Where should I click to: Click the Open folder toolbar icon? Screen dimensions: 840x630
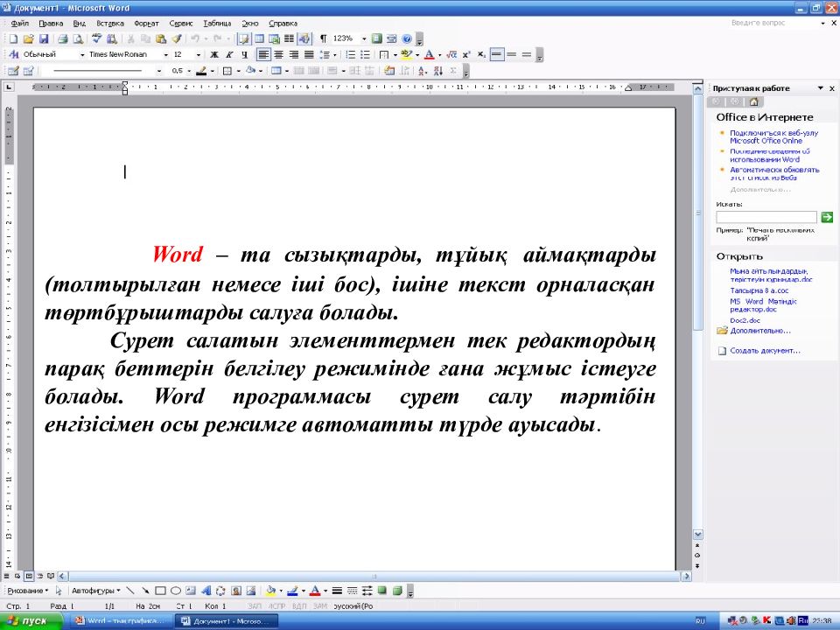coord(28,38)
